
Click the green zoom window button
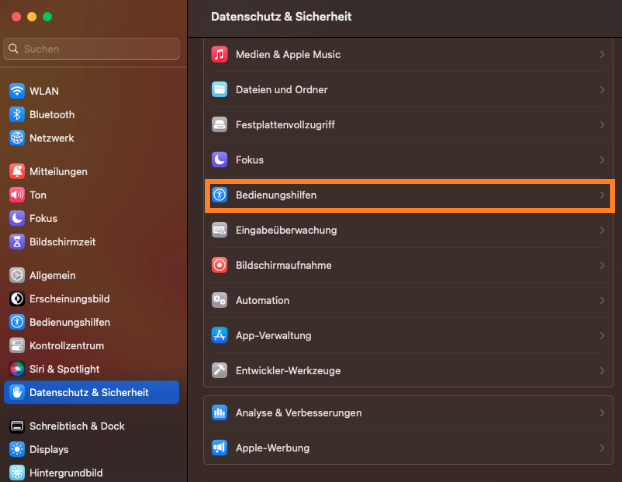pos(47,17)
